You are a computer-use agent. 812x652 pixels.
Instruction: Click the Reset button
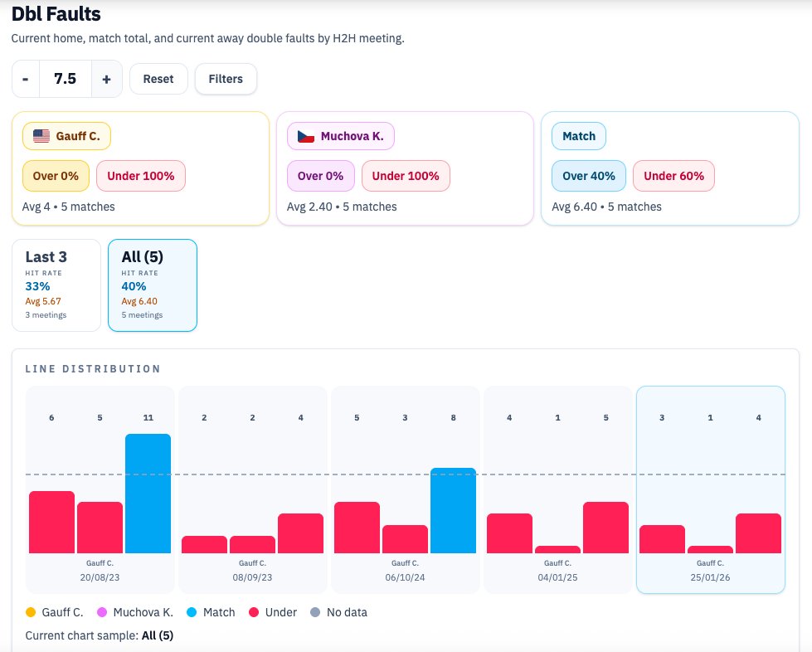pos(158,79)
